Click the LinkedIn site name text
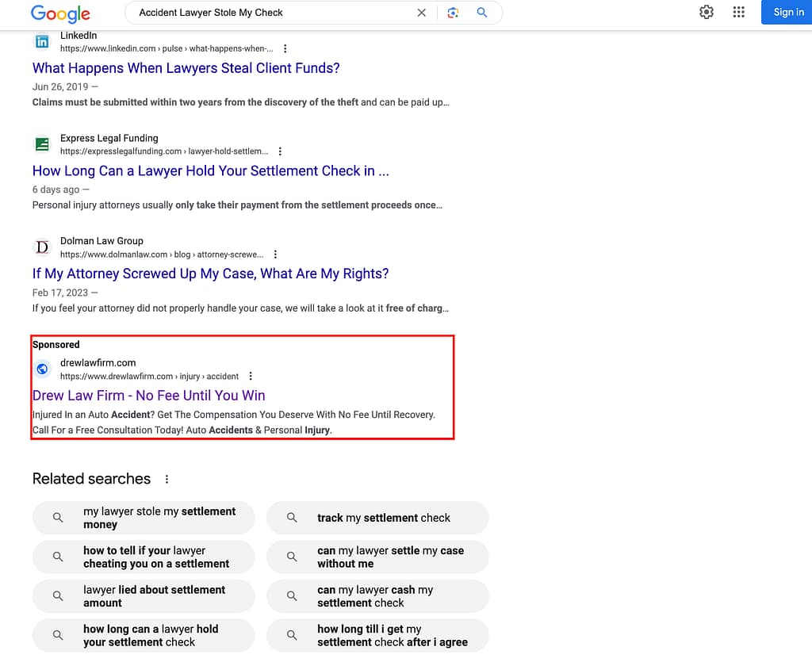The image size is (812, 666). [x=79, y=35]
